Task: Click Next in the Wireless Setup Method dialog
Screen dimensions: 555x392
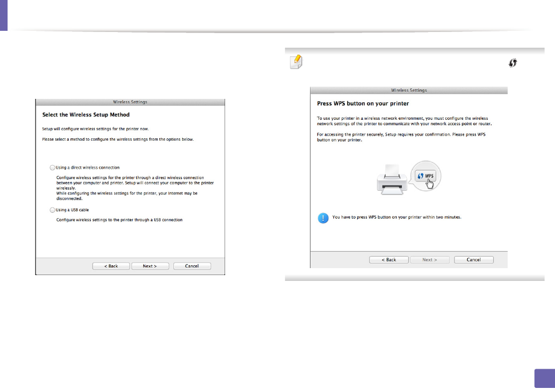Action: pyautogui.click(x=150, y=266)
